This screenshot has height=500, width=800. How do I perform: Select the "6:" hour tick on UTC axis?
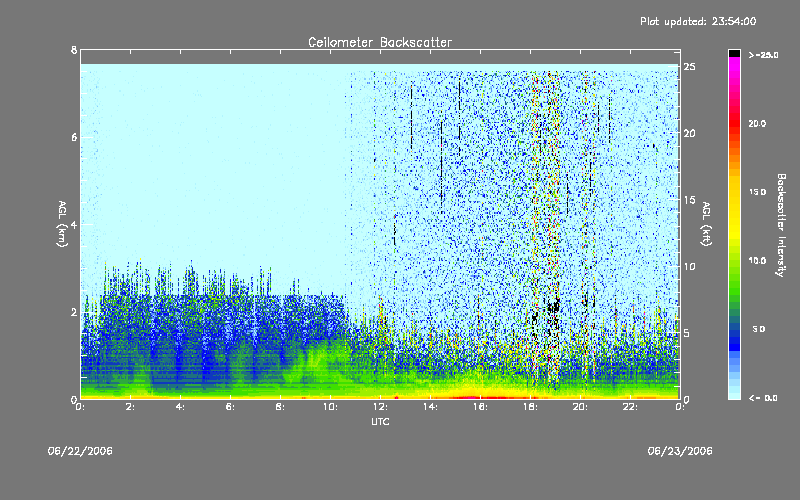point(230,407)
